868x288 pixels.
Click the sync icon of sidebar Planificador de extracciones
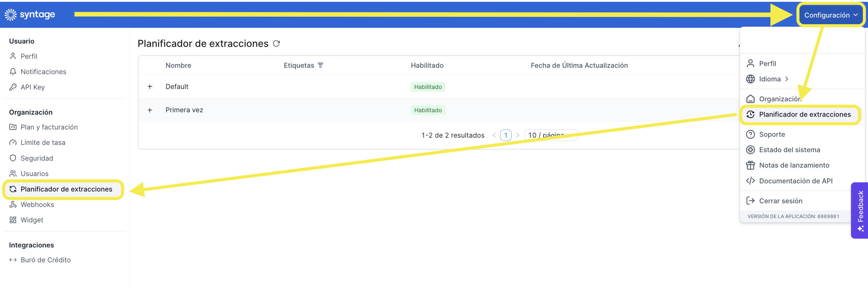pyautogui.click(x=13, y=189)
